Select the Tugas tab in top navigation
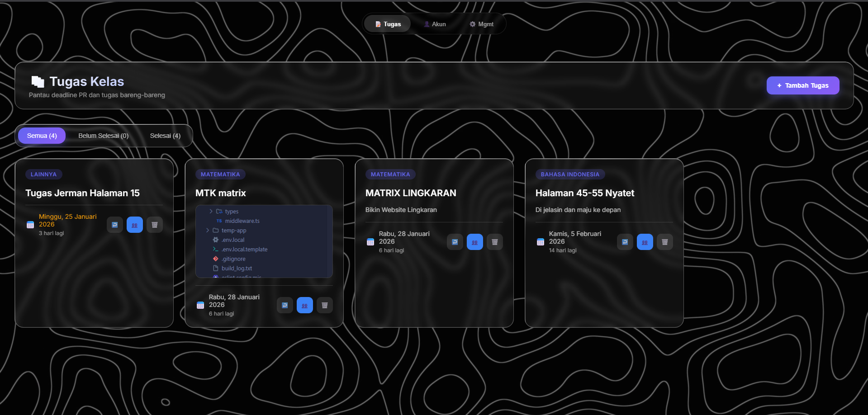This screenshot has width=868, height=415. point(388,24)
